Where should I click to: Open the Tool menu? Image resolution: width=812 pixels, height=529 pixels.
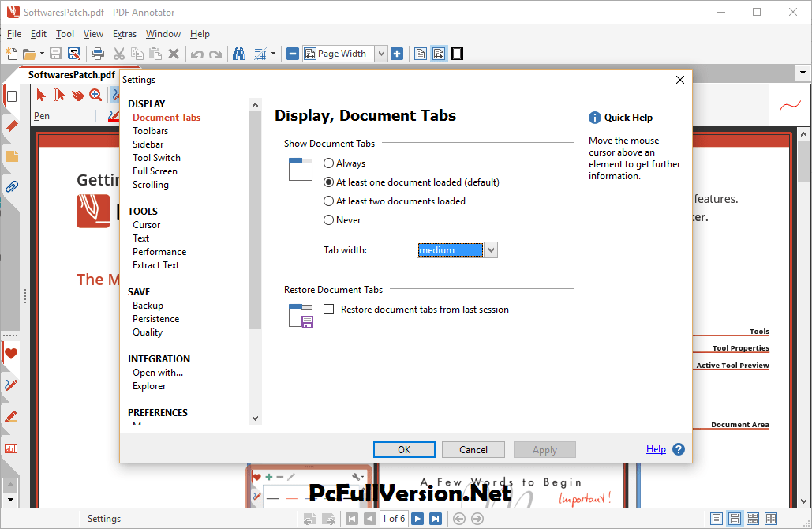point(65,34)
